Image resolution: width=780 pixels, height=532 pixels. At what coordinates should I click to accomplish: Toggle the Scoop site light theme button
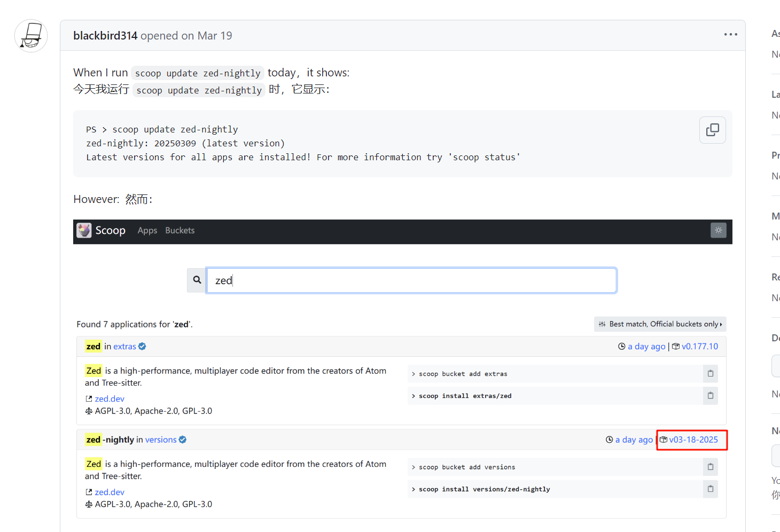(x=718, y=230)
